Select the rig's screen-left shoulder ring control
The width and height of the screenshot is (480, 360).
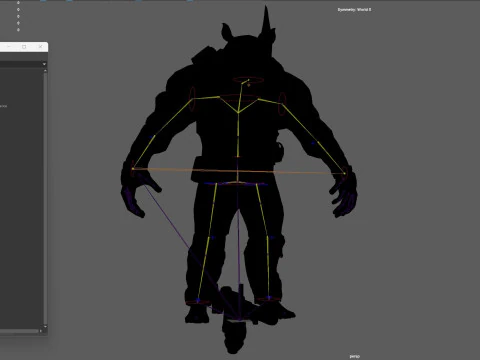click(x=192, y=99)
